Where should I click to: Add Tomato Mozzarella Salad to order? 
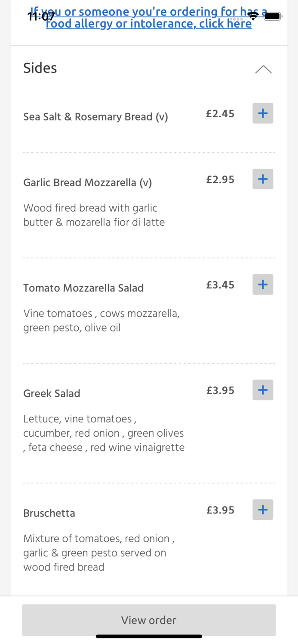pyautogui.click(x=263, y=284)
